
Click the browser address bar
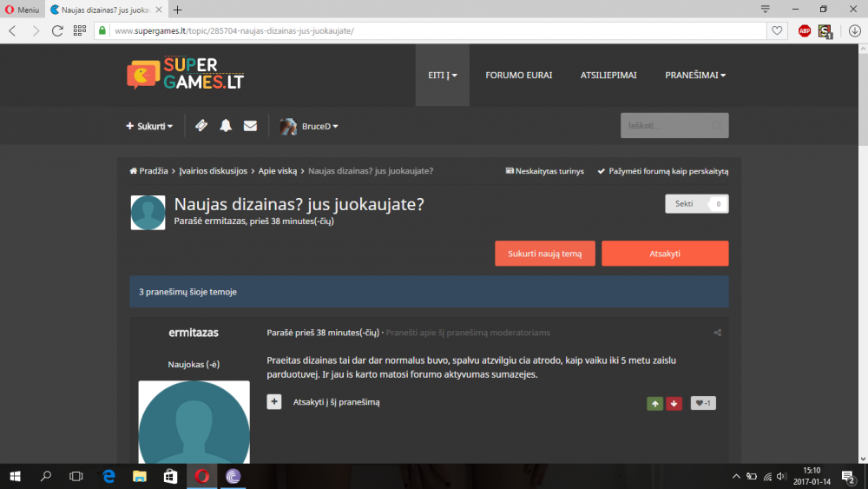coord(431,31)
